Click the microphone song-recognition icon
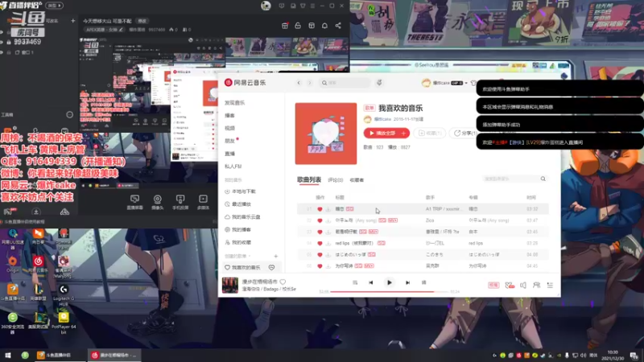 click(379, 83)
